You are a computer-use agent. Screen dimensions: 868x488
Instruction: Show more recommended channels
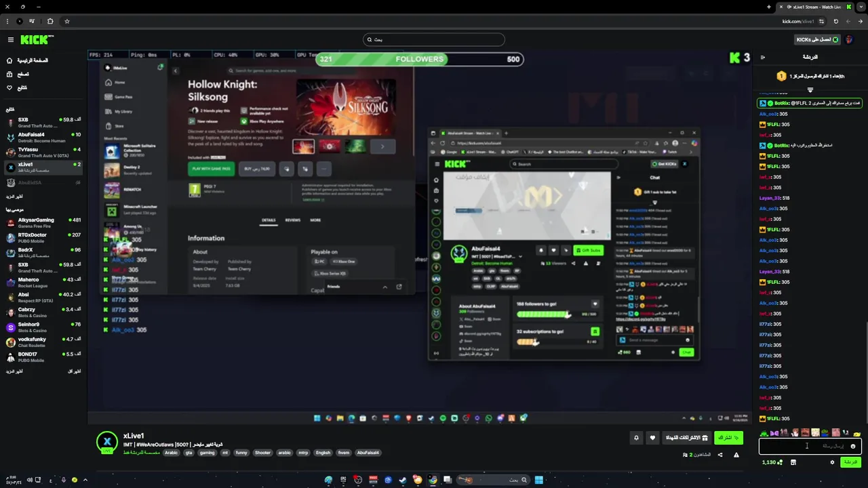coord(14,371)
